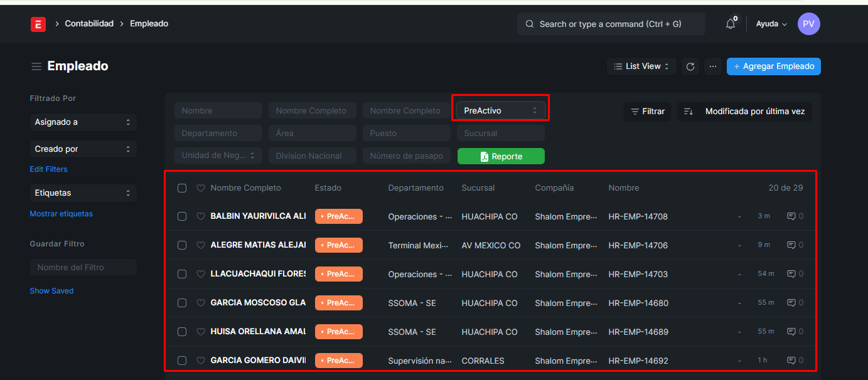
Task: Refresh the employee list
Action: (690, 66)
